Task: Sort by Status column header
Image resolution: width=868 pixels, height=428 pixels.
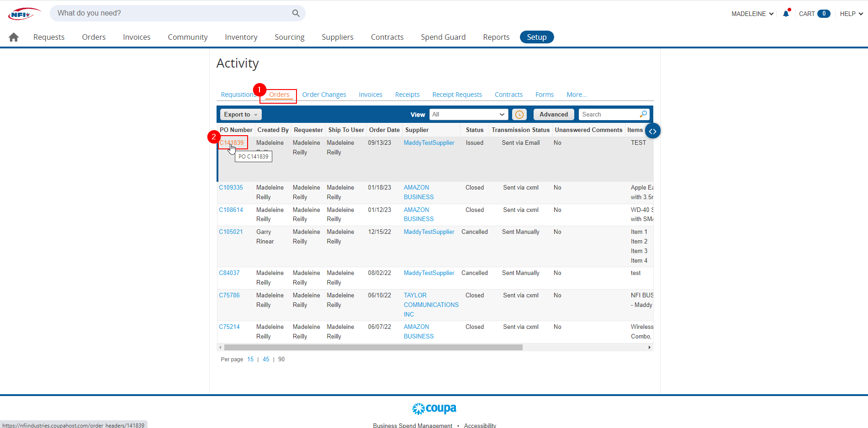Action: pyautogui.click(x=475, y=130)
